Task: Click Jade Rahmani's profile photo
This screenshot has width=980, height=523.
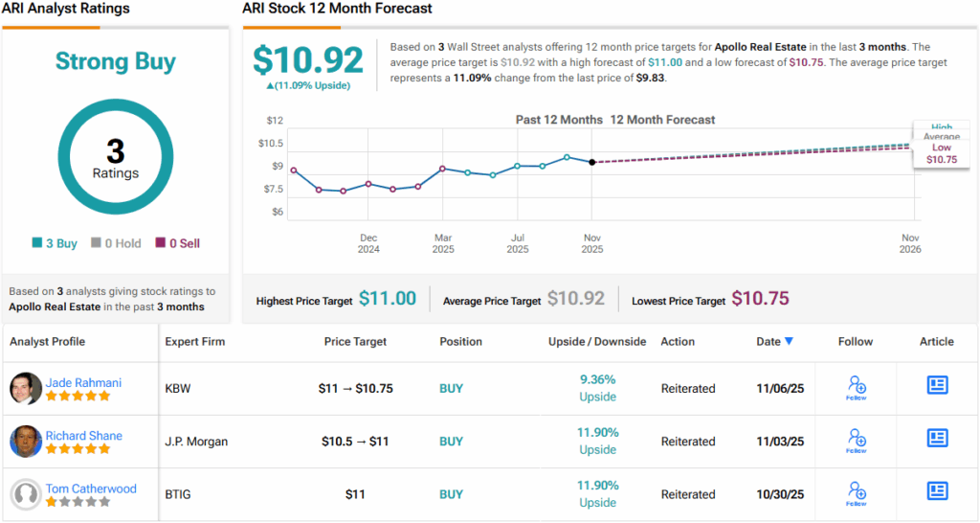Action: click(x=26, y=388)
